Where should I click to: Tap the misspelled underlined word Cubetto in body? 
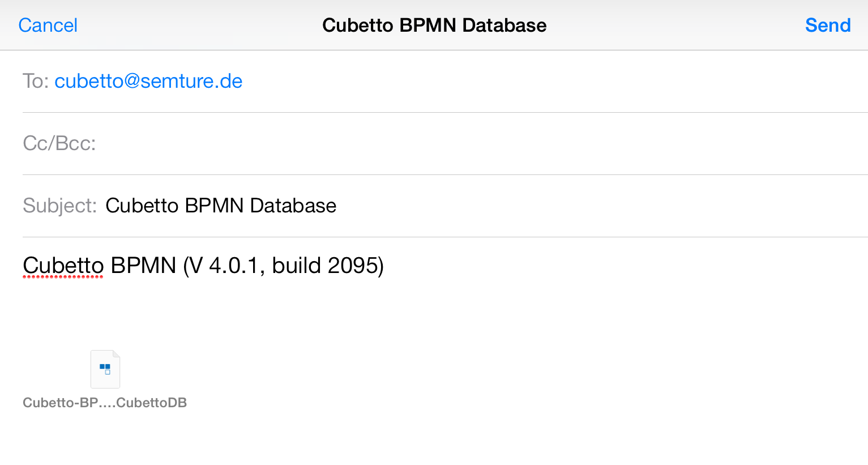pos(63,265)
